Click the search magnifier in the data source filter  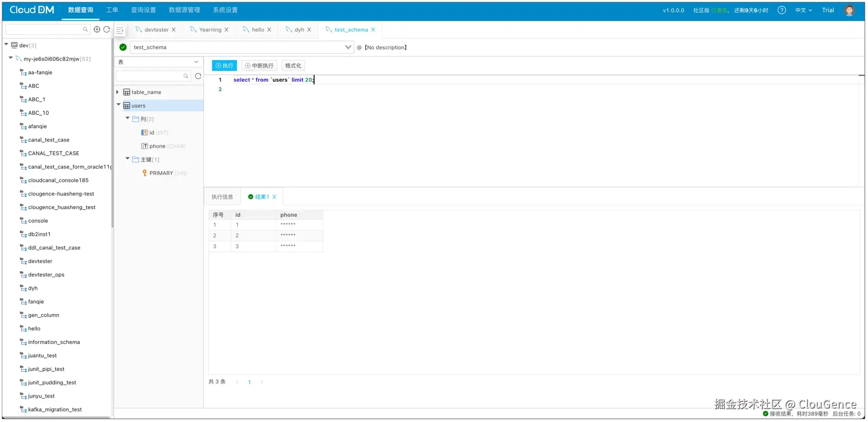[85, 29]
